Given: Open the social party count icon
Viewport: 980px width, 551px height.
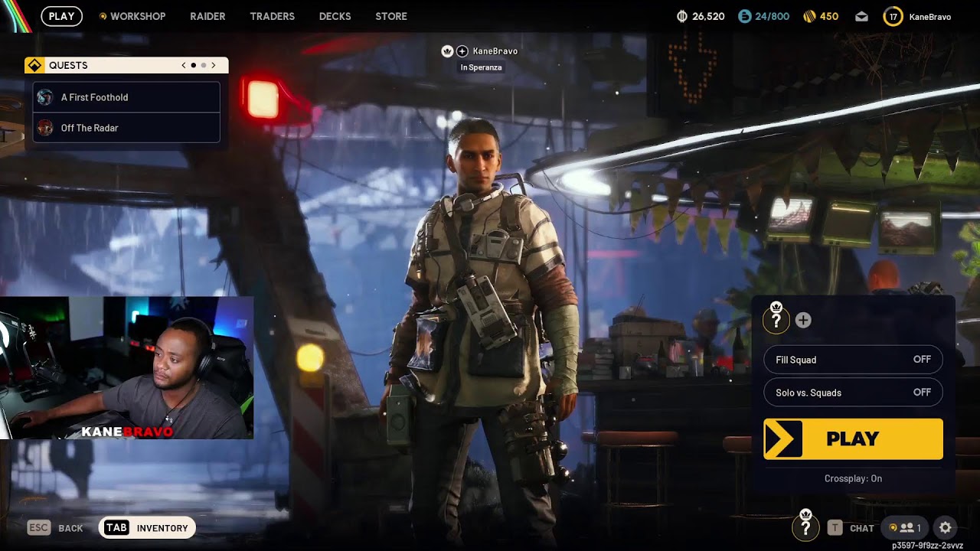Looking at the screenshot, I should point(904,527).
